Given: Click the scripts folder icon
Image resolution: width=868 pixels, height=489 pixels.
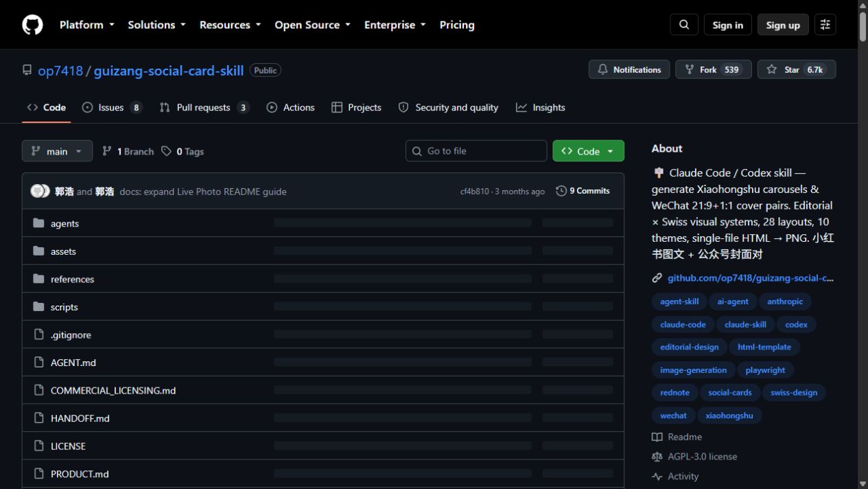Looking at the screenshot, I should (39, 307).
